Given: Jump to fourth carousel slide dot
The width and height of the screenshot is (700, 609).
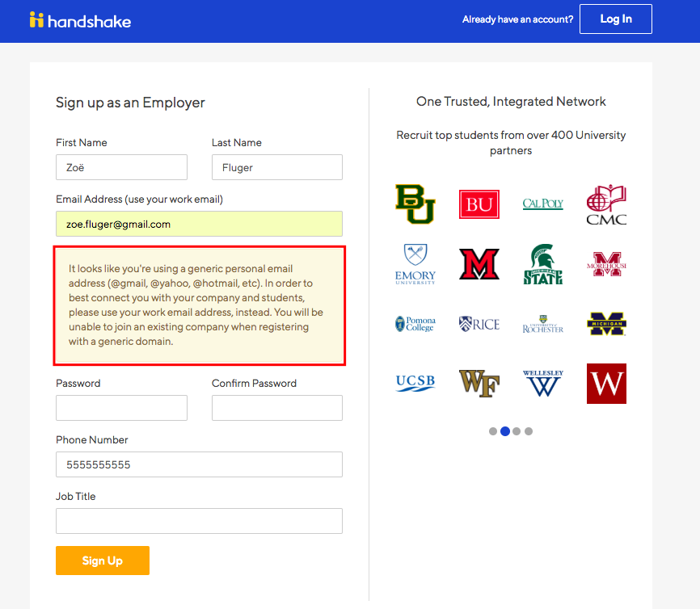Looking at the screenshot, I should coord(529,431).
